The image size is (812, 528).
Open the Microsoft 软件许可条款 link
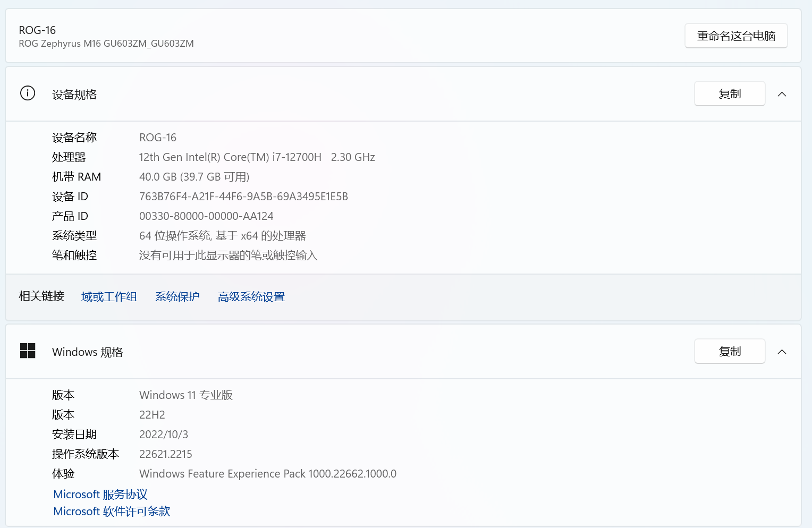point(112,512)
